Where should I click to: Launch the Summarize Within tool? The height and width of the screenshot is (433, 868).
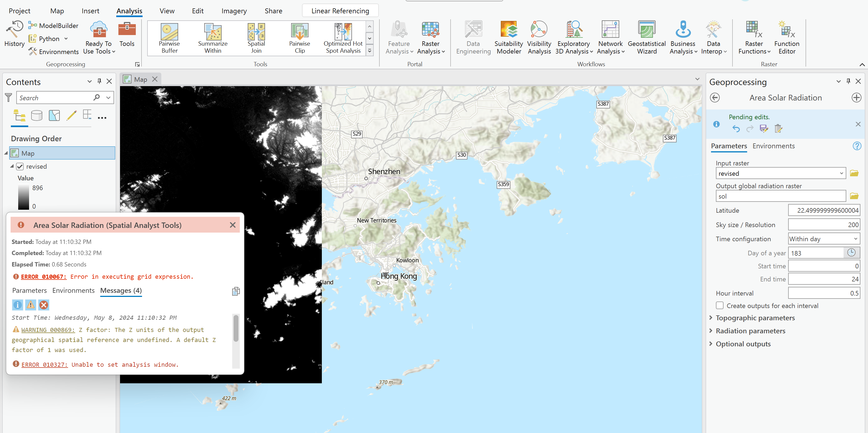click(x=212, y=37)
